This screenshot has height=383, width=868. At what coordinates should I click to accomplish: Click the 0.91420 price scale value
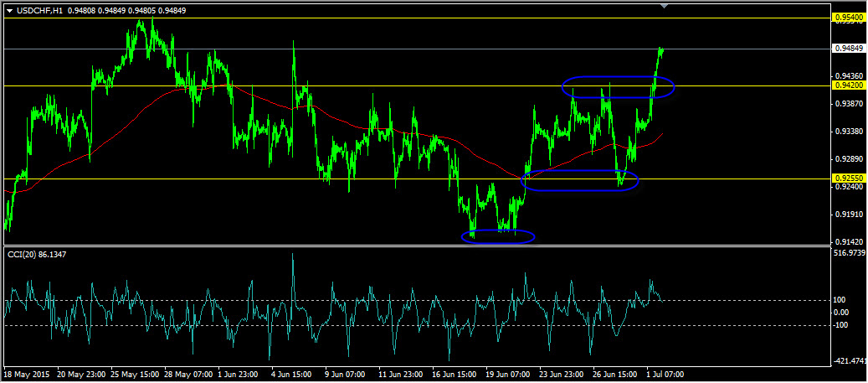pos(848,241)
